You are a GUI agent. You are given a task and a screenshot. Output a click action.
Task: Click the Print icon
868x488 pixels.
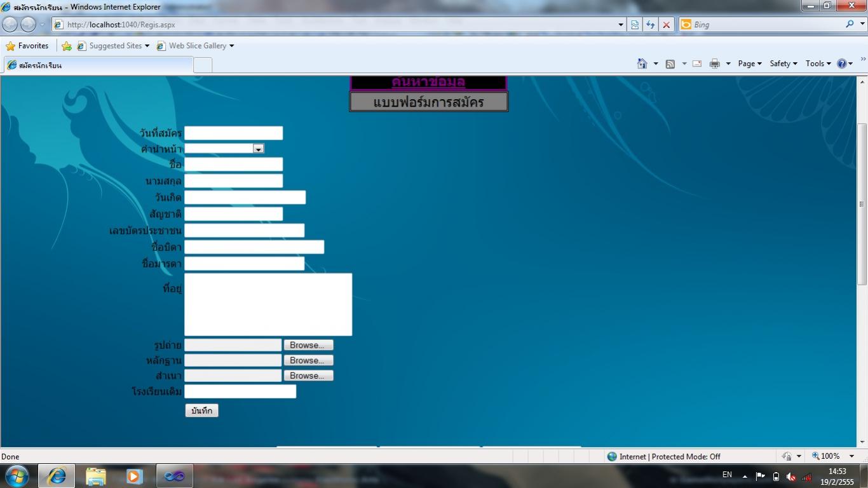(x=715, y=64)
